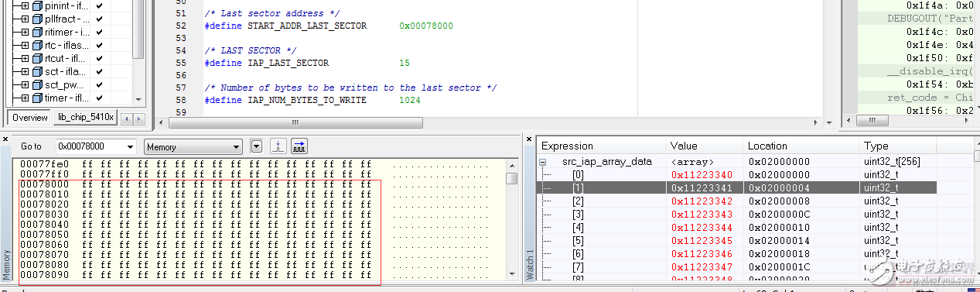Click the timer project cube icon
This screenshot has height=292, width=980.
pos(37,98)
